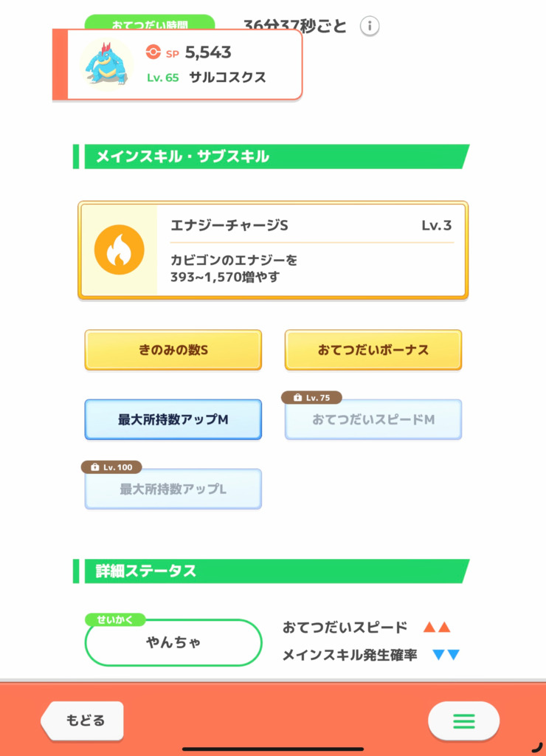
Task: Open the green hamburger menu button
Action: 463,721
